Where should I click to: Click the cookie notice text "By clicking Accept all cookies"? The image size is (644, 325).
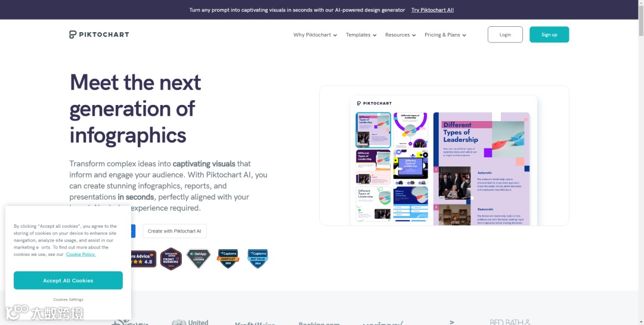click(x=65, y=240)
